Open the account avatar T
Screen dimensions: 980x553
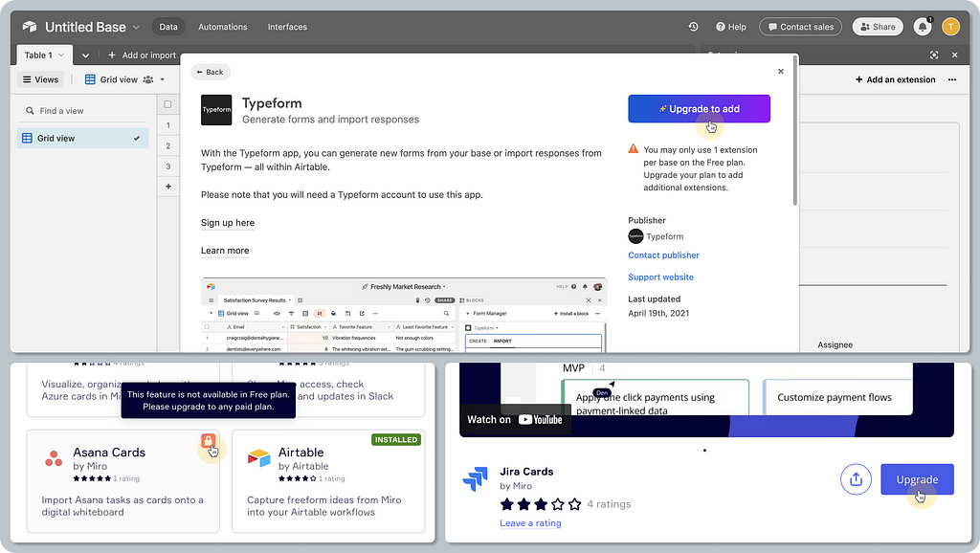[x=950, y=27]
